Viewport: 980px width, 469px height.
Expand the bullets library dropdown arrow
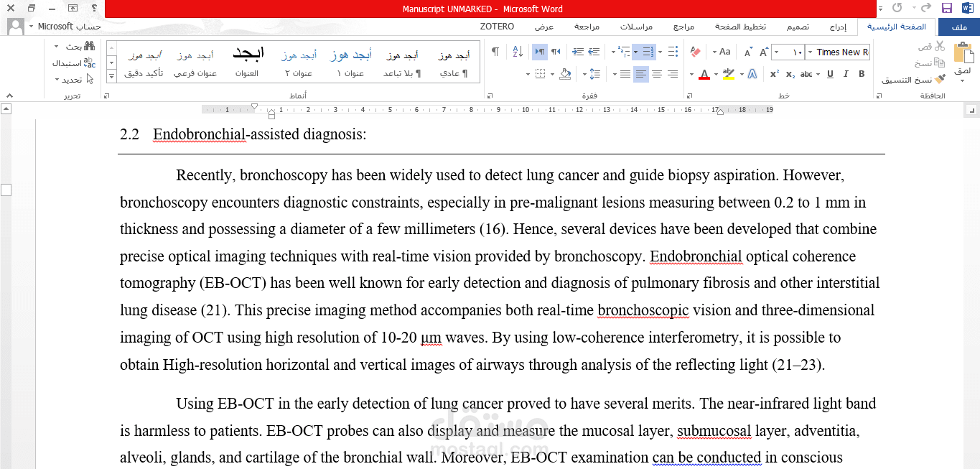pyautogui.click(x=661, y=52)
